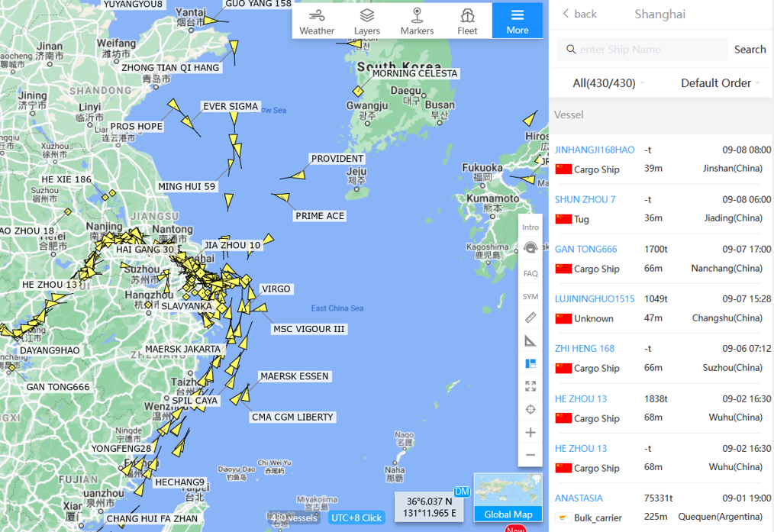Expand the All(430/430) filter dropdown
This screenshot has height=532, width=774.
click(x=608, y=83)
